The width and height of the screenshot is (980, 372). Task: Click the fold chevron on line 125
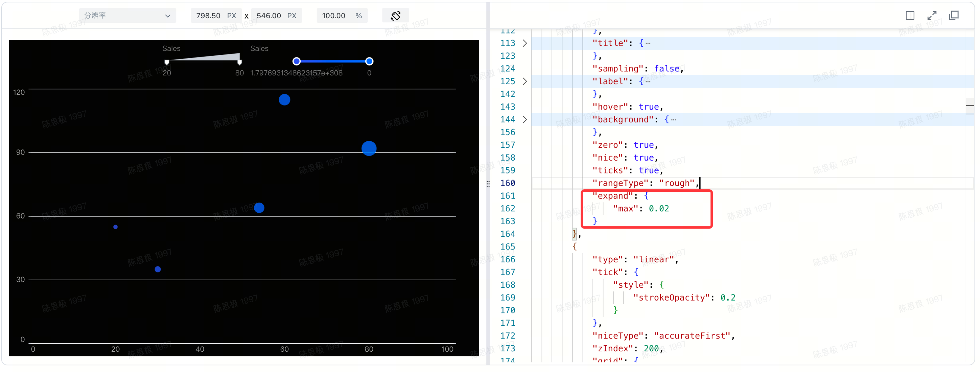(525, 81)
